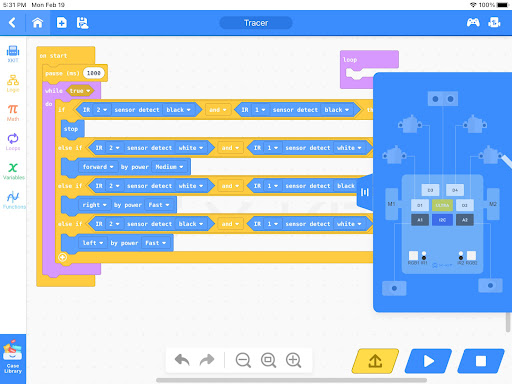The height and width of the screenshot is (384, 512).
Task: Change IR 2 number in the if row
Action: pyautogui.click(x=101, y=110)
